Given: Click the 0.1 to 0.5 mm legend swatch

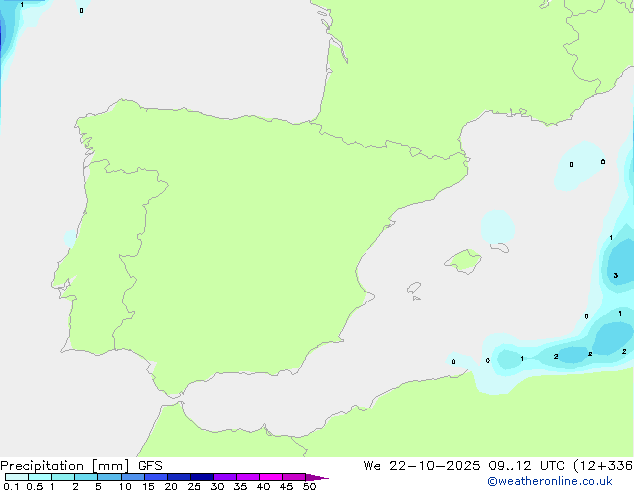Looking at the screenshot, I should (17, 477).
